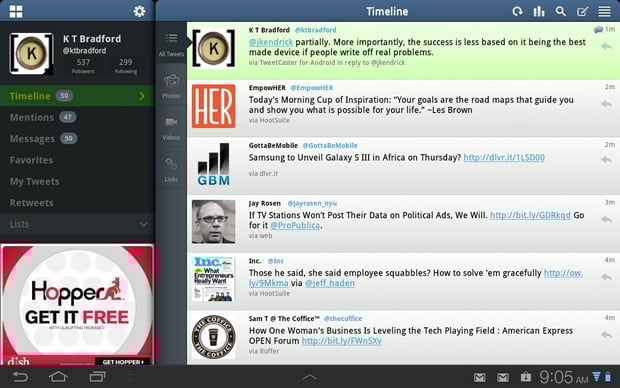Select Mentions in the sidebar
The width and height of the screenshot is (620, 388).
[77, 117]
